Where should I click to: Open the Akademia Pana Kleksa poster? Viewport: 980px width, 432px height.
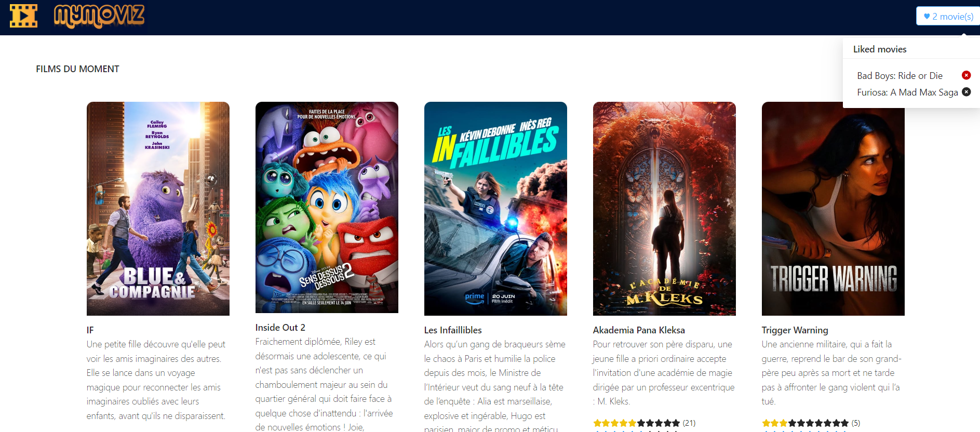(x=664, y=209)
